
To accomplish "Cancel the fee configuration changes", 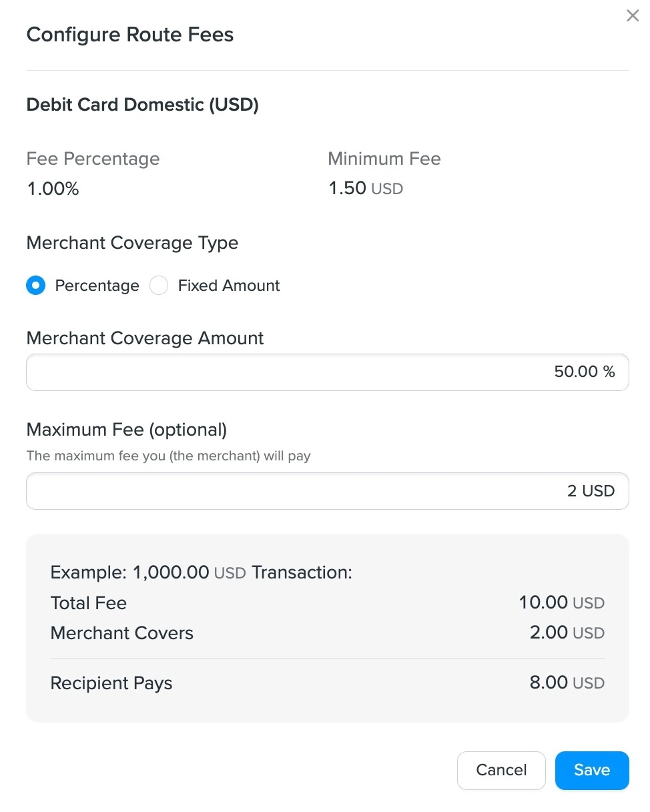I will (501, 770).
